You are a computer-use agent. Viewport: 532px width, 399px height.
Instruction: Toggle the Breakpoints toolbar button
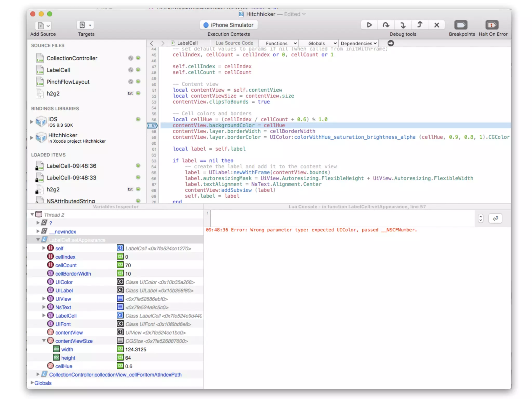pyautogui.click(x=461, y=25)
